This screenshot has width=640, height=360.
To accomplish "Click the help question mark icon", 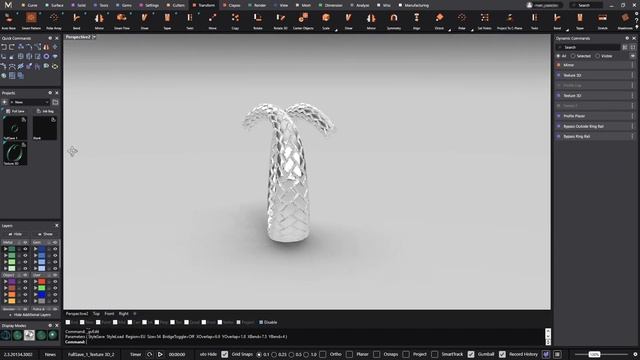I will 636,21.
